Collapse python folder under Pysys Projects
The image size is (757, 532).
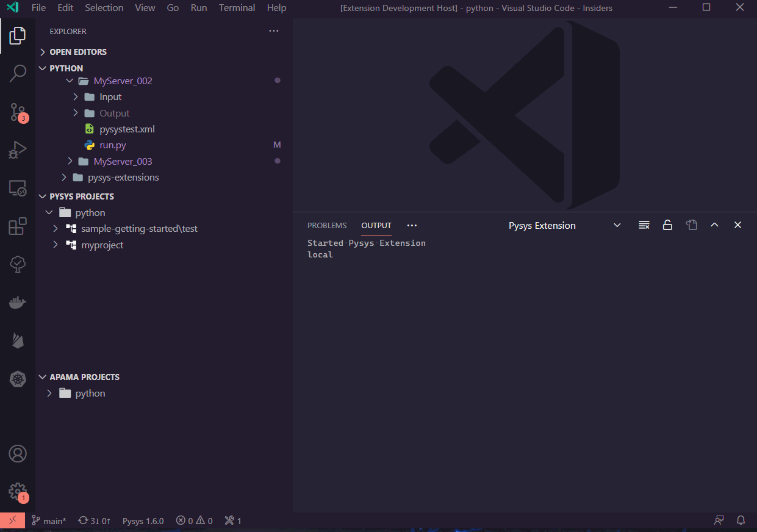[49, 212]
